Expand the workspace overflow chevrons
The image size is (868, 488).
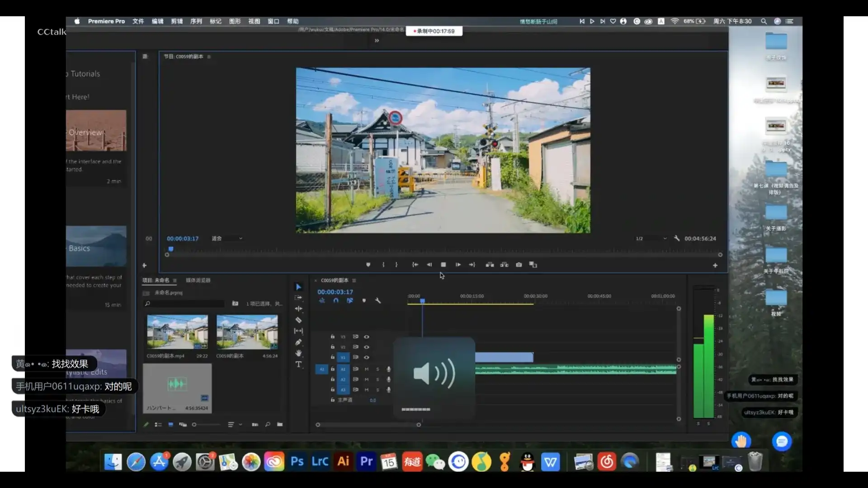pyautogui.click(x=377, y=41)
